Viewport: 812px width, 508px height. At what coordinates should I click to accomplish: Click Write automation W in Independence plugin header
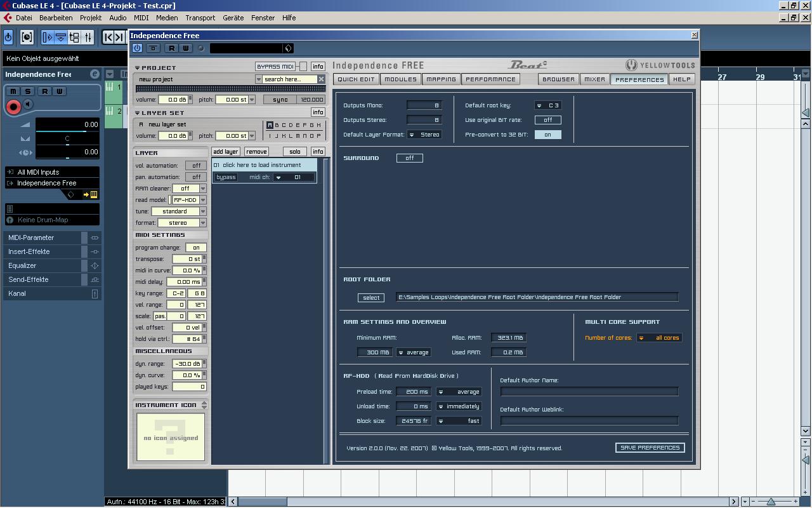186,48
